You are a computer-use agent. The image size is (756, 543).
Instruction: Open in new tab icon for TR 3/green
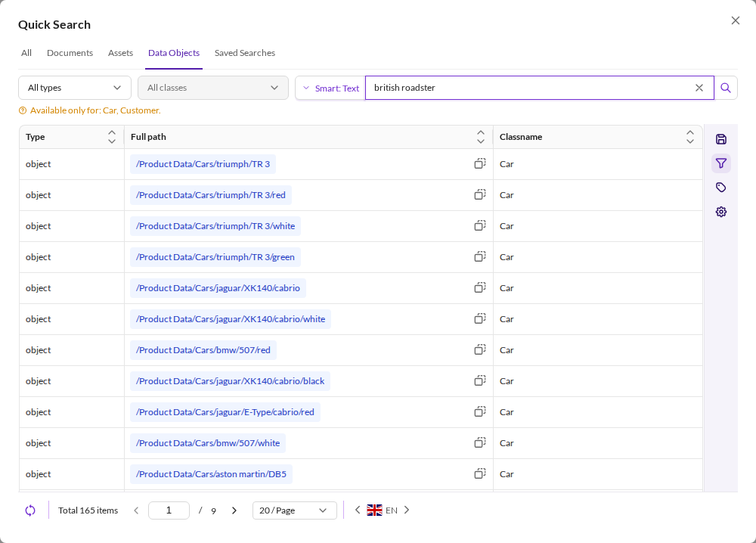(480, 256)
